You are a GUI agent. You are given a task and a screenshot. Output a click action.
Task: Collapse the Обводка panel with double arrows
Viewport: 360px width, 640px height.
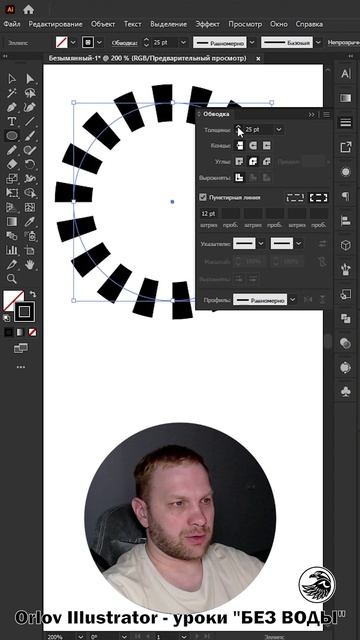pyautogui.click(x=311, y=115)
